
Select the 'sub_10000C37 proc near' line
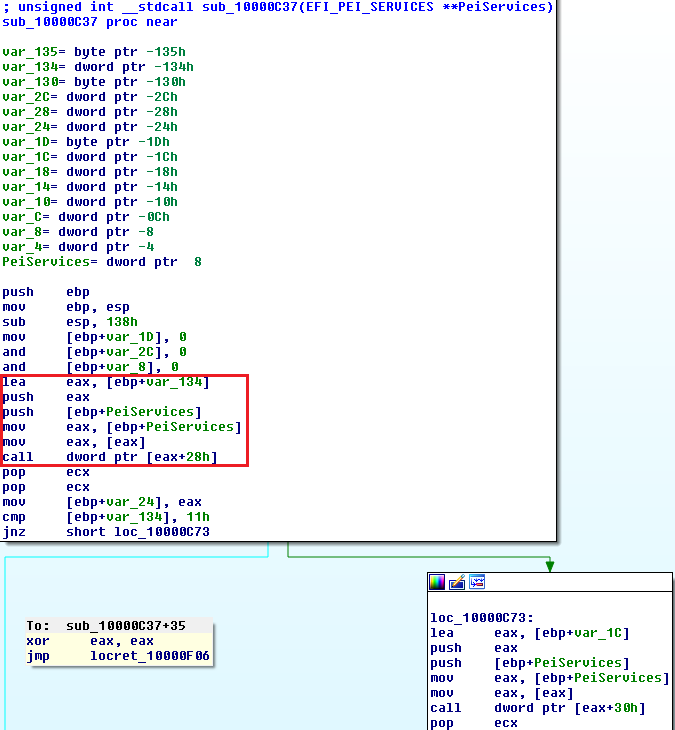pyautogui.click(x=90, y=22)
